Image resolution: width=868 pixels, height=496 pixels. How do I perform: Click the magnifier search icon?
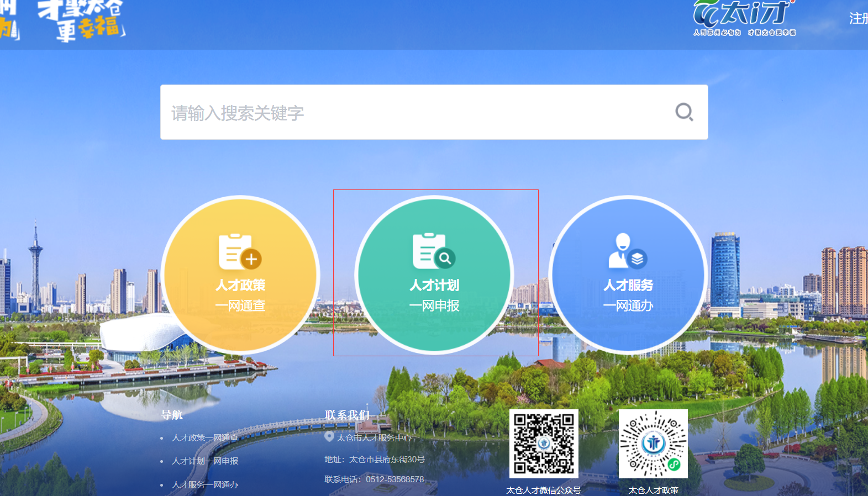click(684, 112)
